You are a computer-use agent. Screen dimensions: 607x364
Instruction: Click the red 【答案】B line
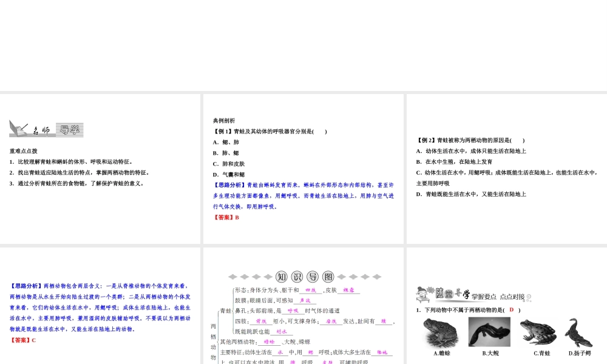(x=226, y=218)
